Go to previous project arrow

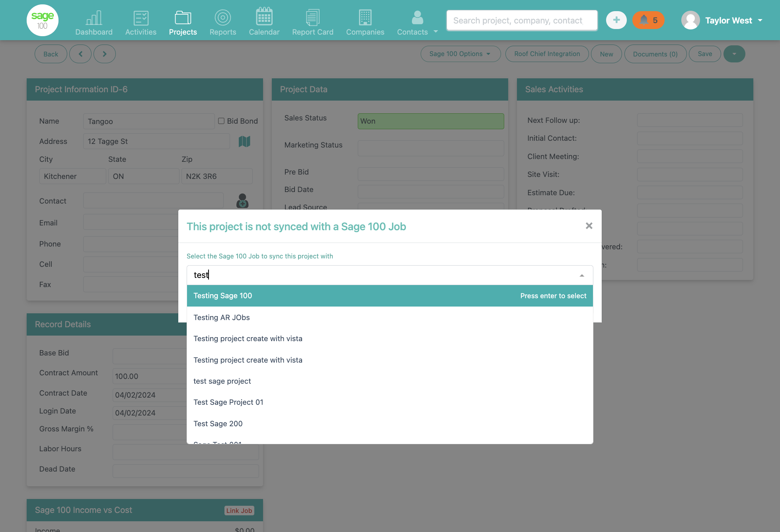(80, 54)
